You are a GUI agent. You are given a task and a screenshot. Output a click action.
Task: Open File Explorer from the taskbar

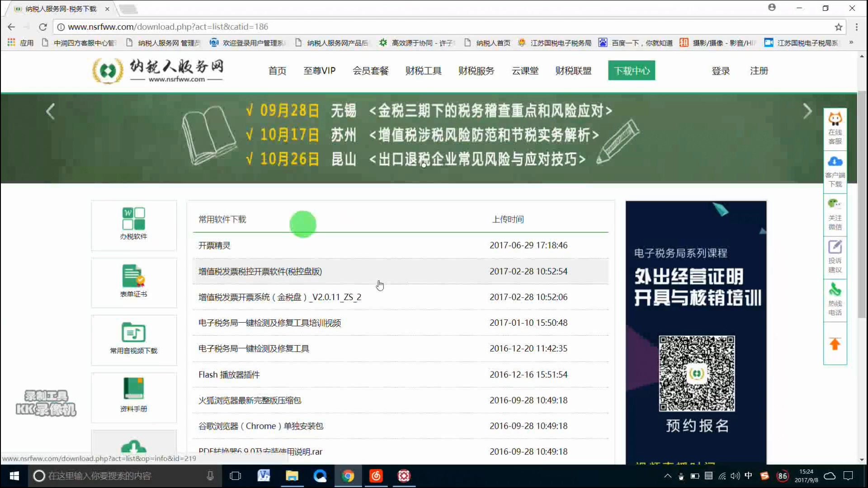[x=292, y=476]
